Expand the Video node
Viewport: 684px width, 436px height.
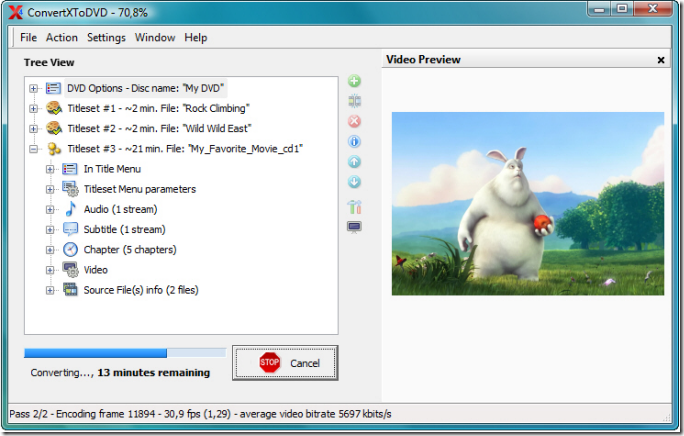coord(50,270)
